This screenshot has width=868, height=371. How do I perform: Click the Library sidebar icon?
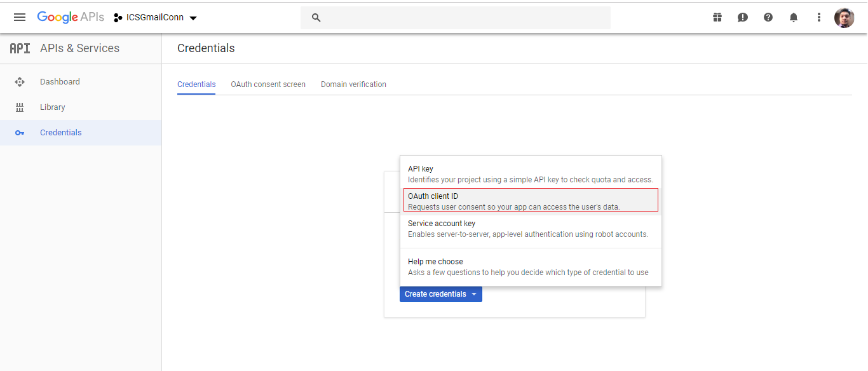click(x=20, y=107)
